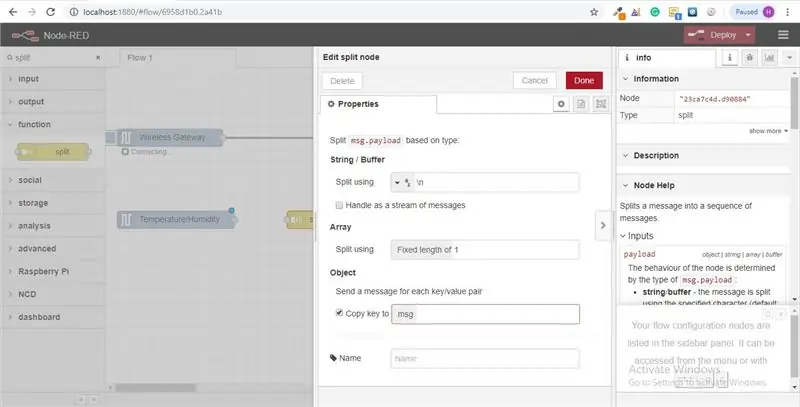Toggle sidebar with the chevron handle
The height and width of the screenshot is (407, 800).
tap(603, 225)
